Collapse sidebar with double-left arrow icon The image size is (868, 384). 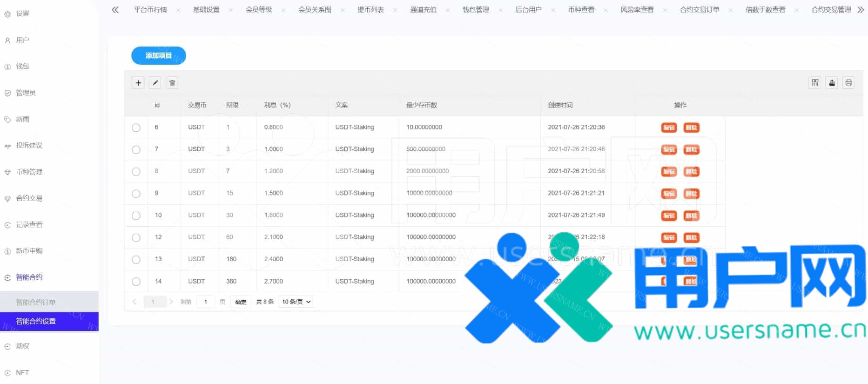115,10
